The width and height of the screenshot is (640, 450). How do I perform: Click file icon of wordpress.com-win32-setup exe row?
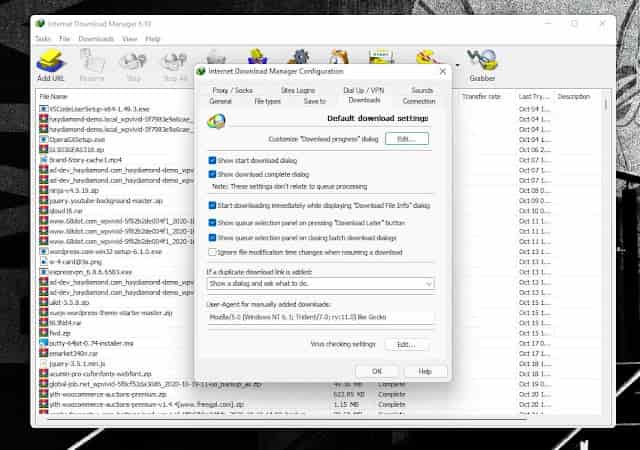44,252
